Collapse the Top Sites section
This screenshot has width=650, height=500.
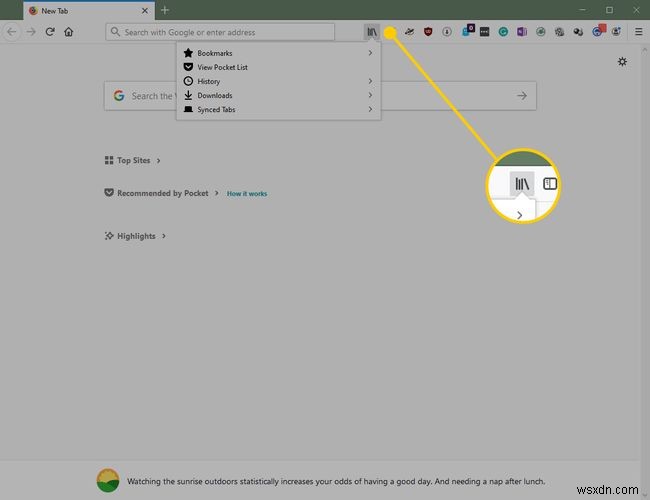(x=132, y=160)
